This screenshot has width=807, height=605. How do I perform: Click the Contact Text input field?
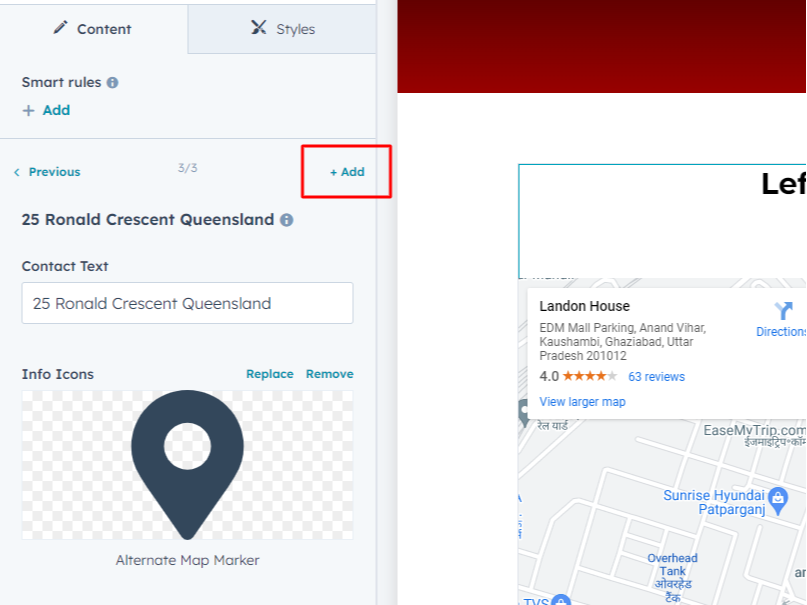187,303
